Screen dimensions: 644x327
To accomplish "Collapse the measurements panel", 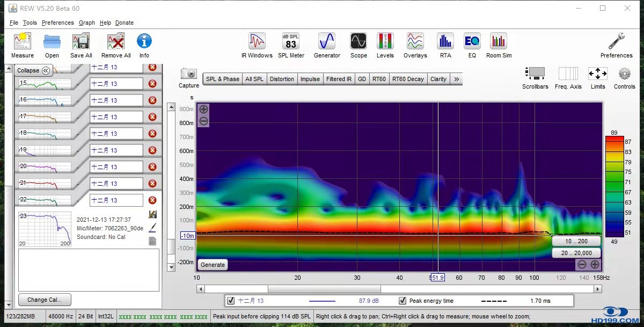I will pos(33,70).
